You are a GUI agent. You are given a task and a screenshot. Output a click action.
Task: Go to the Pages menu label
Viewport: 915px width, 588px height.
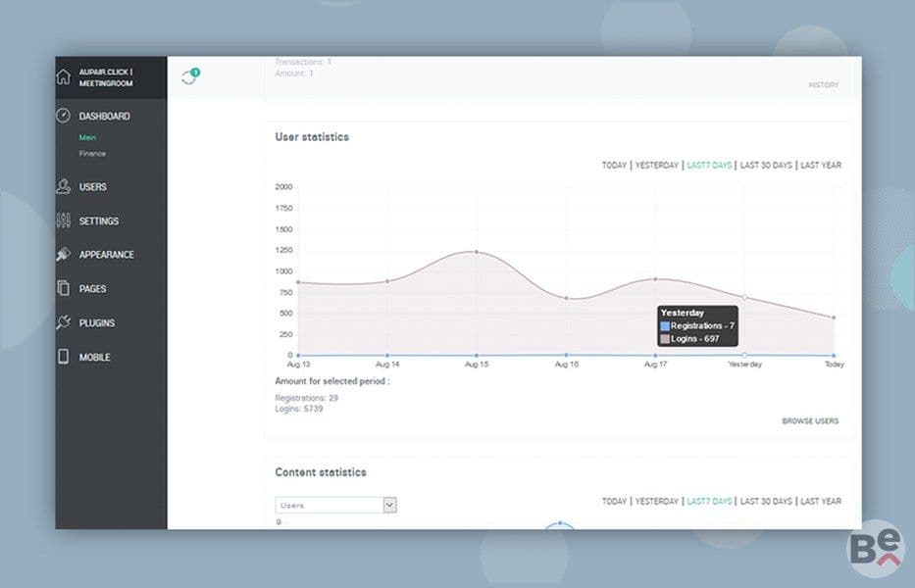(x=93, y=289)
